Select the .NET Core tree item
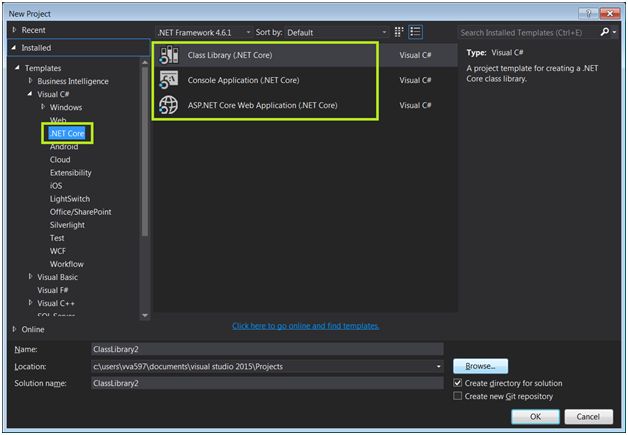 pyautogui.click(x=67, y=133)
